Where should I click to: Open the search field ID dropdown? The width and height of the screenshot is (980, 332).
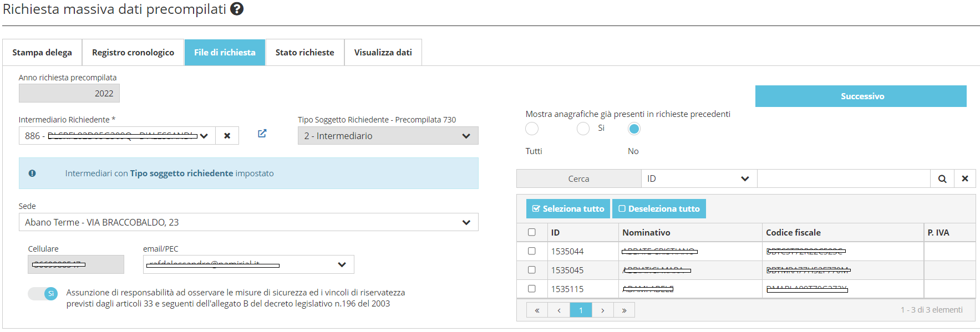[x=698, y=179]
